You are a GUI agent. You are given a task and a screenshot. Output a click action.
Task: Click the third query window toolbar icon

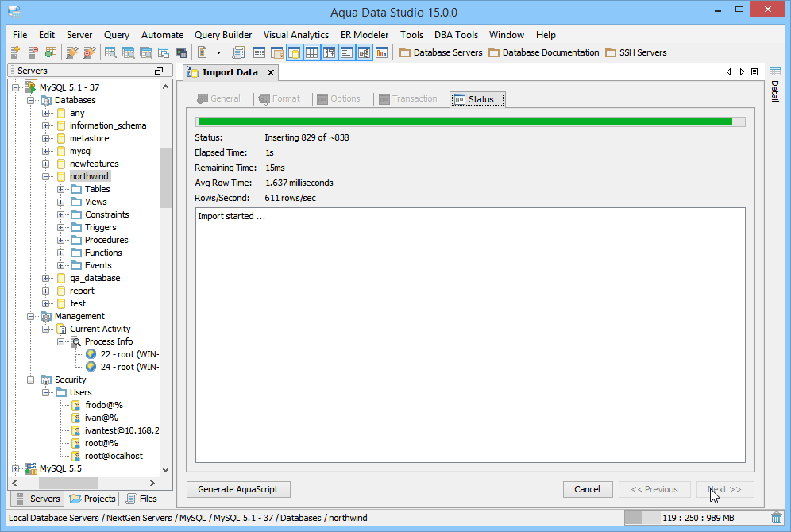click(146, 52)
